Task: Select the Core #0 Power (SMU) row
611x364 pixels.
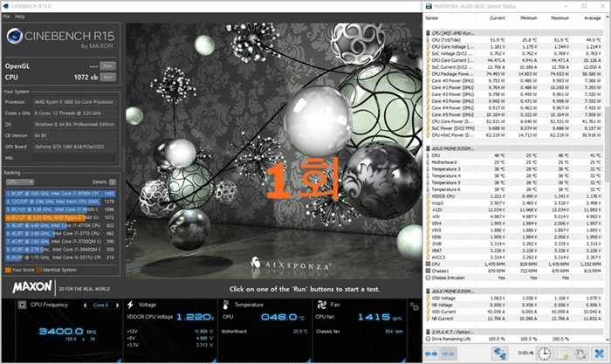Action: (x=513, y=80)
